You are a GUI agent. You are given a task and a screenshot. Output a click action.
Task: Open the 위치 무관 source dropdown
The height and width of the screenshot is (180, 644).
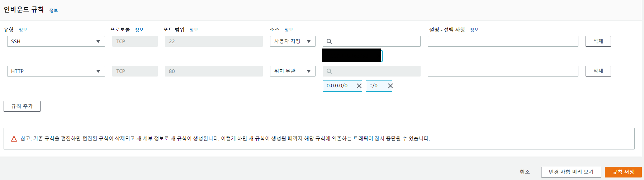(x=293, y=71)
